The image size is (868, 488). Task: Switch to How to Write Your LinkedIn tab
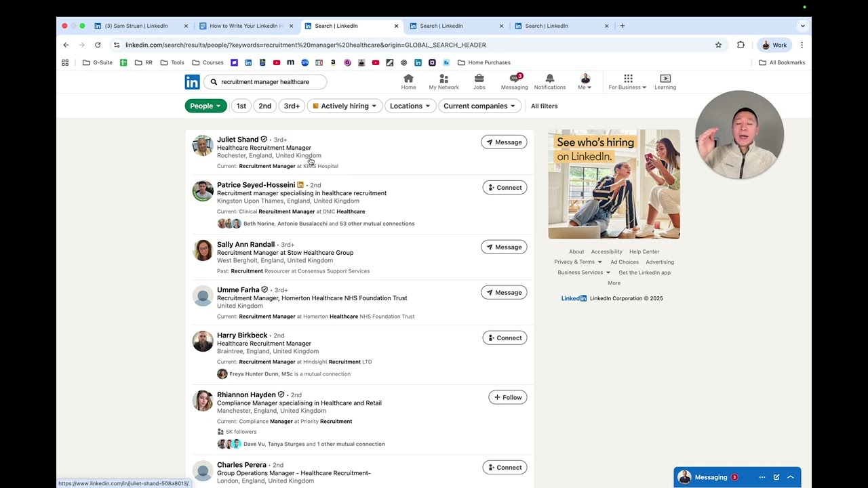coord(246,26)
